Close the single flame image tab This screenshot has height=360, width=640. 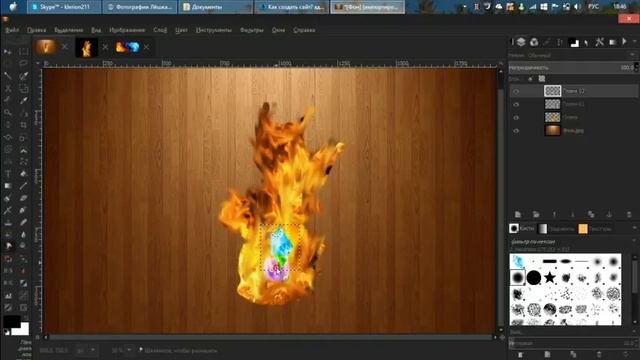click(x=105, y=47)
